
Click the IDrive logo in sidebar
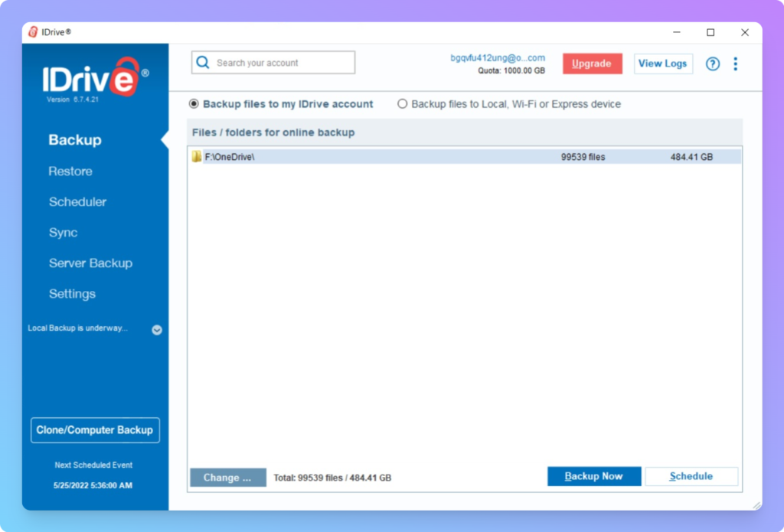[x=95, y=79]
